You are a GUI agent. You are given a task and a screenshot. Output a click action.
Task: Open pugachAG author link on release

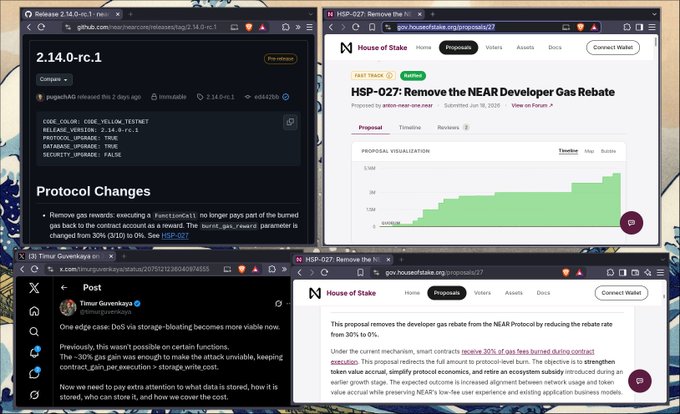click(61, 97)
